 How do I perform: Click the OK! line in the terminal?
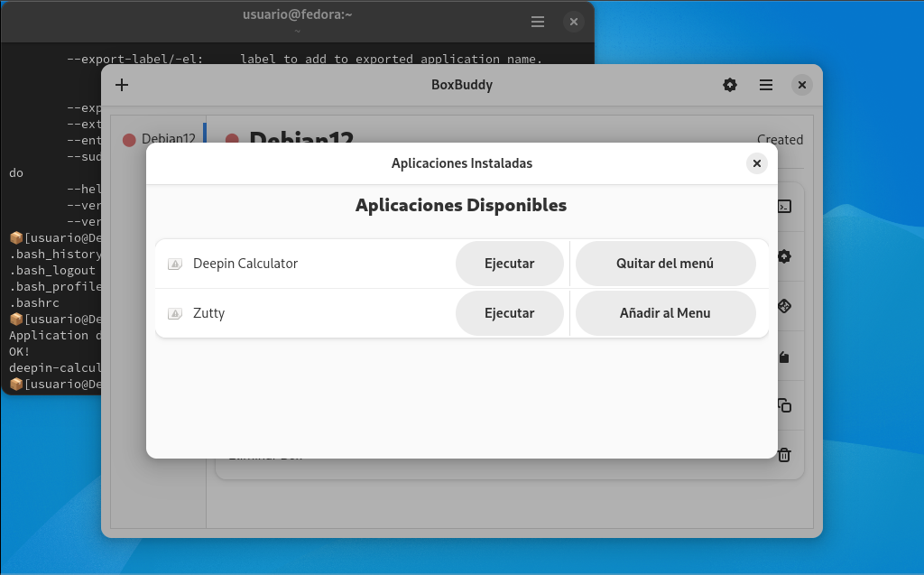pyautogui.click(x=20, y=351)
